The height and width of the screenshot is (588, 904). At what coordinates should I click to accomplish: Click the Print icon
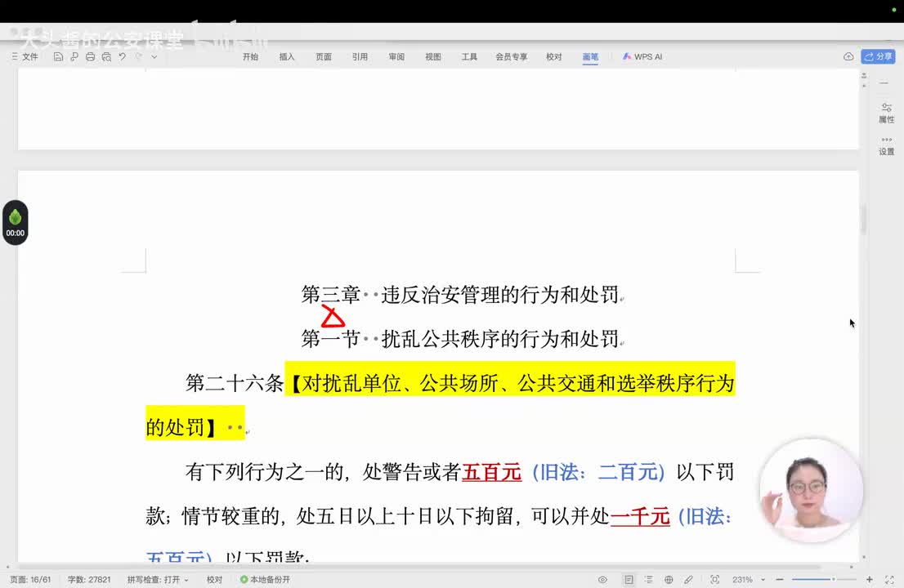(x=90, y=56)
